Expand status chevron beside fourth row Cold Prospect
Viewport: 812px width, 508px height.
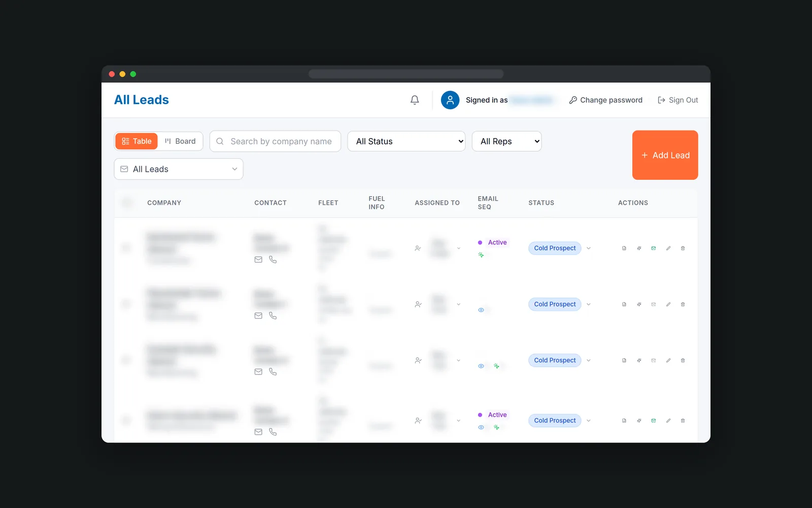pyautogui.click(x=589, y=421)
